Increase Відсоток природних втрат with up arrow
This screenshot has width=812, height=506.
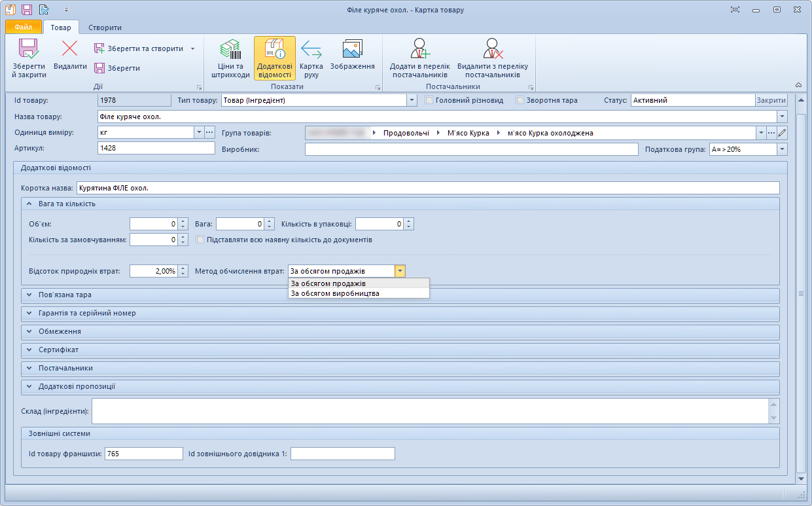click(183, 268)
